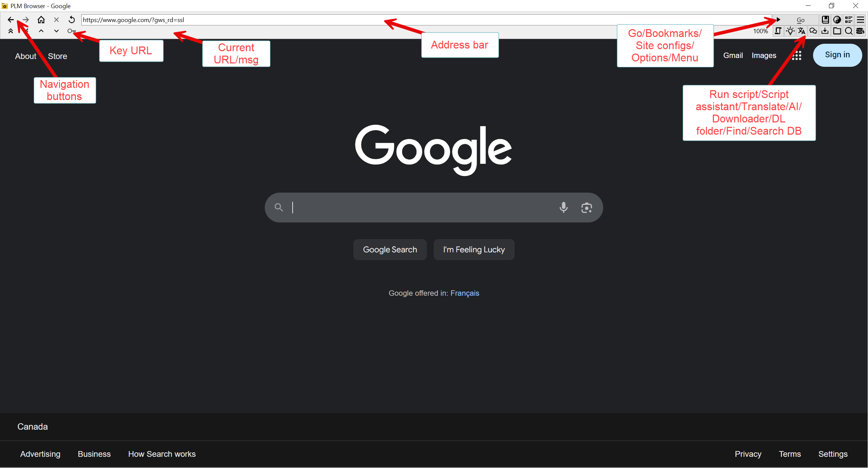This screenshot has width=868, height=468.
Task: Open the AI chat bubbles icon
Action: (813, 31)
